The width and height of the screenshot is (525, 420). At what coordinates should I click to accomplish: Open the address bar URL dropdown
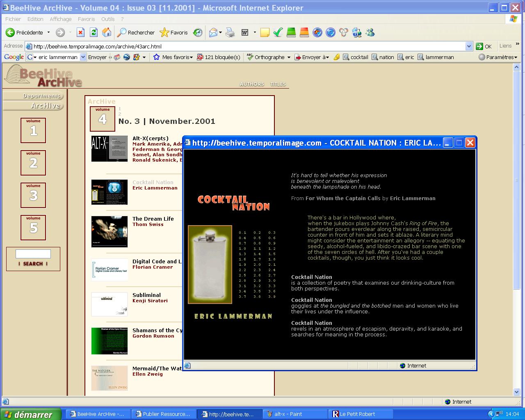(x=469, y=46)
